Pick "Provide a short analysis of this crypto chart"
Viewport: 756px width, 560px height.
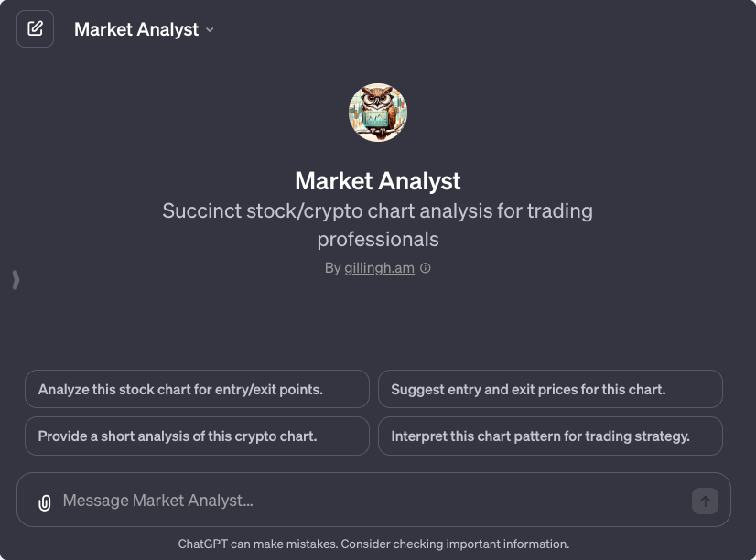(x=197, y=436)
